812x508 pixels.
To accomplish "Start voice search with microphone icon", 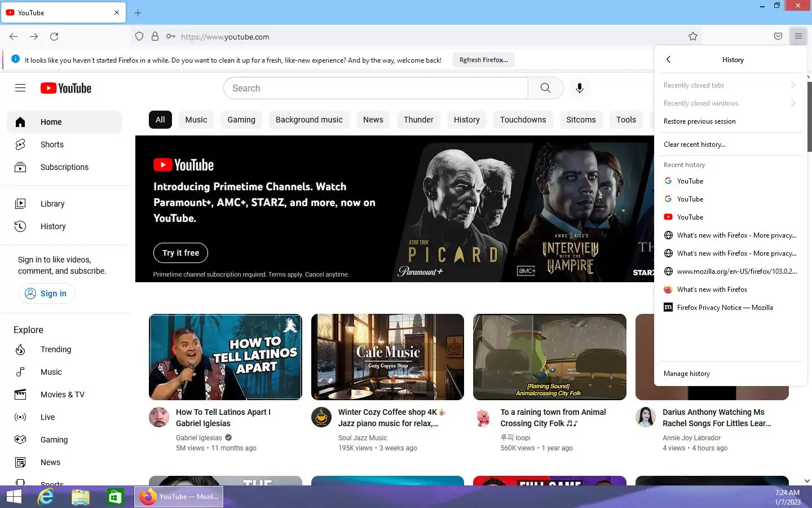I will tap(579, 88).
